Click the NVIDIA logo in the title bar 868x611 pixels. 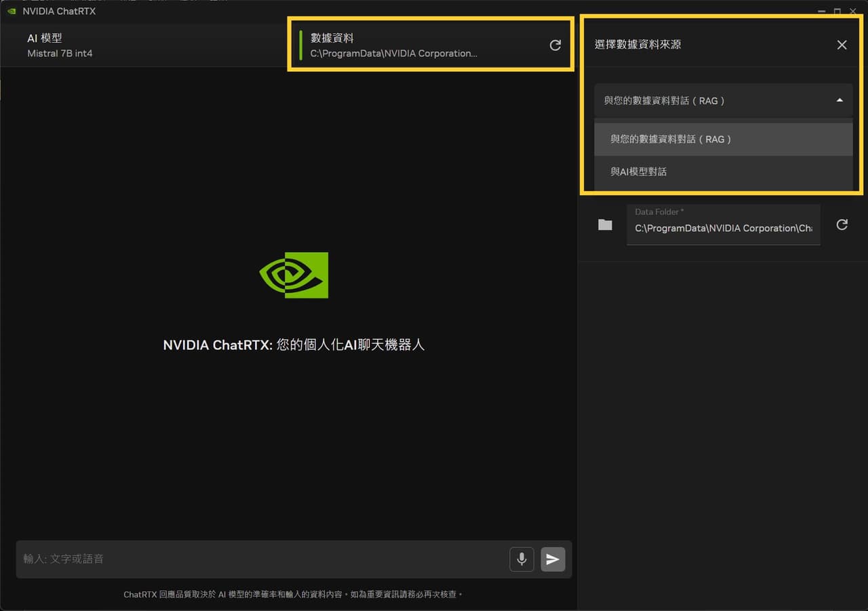click(11, 11)
